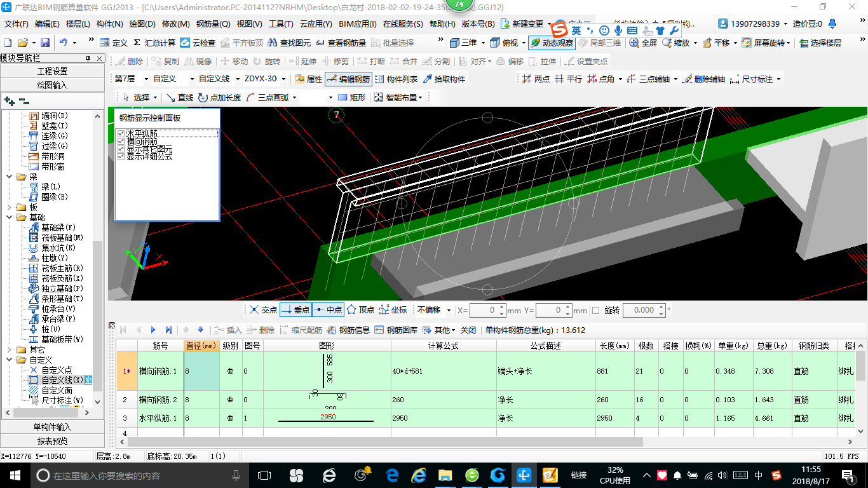Activate 动态观察 dynamic orbit tool

(552, 43)
